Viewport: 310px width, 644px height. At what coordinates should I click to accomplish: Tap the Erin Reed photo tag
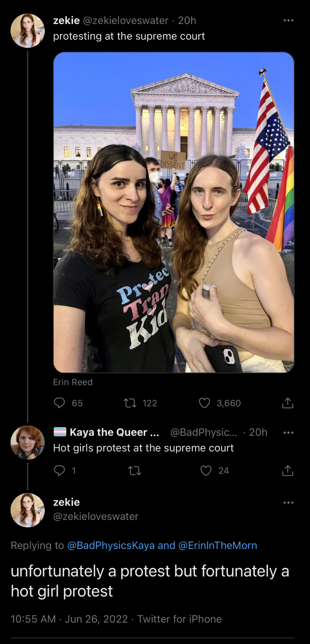point(73,382)
